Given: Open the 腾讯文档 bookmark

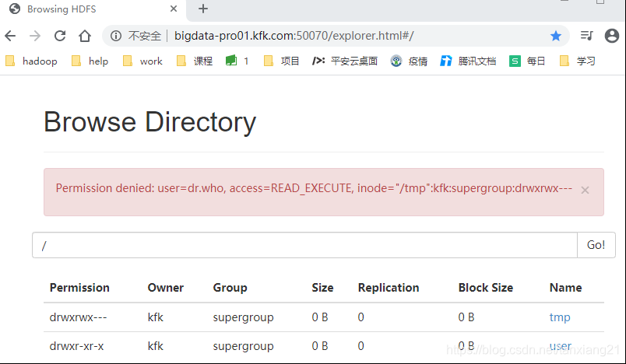Looking at the screenshot, I should coord(468,61).
